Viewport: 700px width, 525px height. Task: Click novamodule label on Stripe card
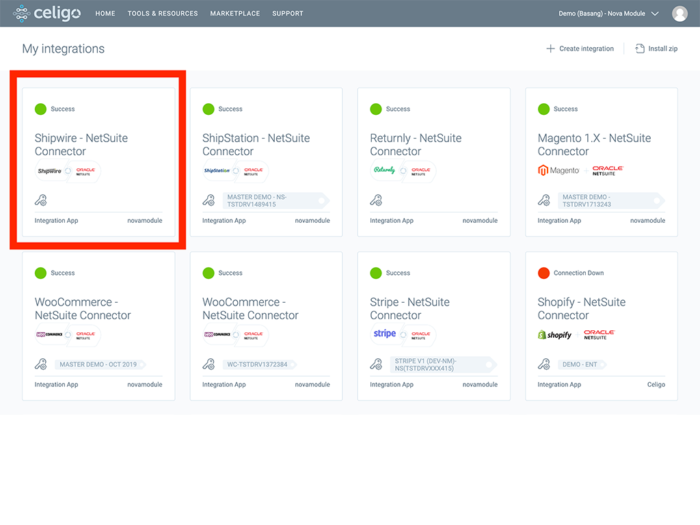pos(480,384)
